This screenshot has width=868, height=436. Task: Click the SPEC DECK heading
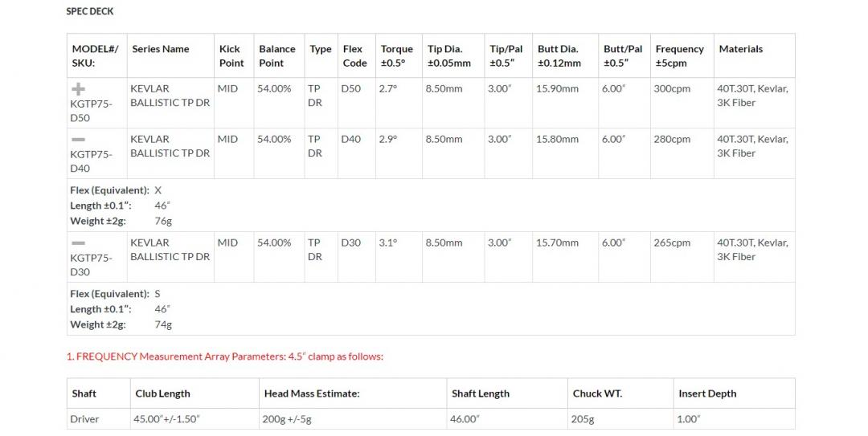pyautogui.click(x=89, y=12)
